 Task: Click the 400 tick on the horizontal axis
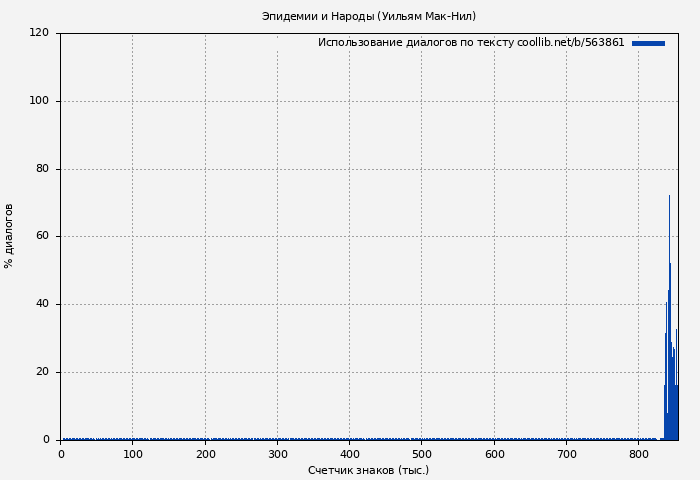[x=349, y=455]
